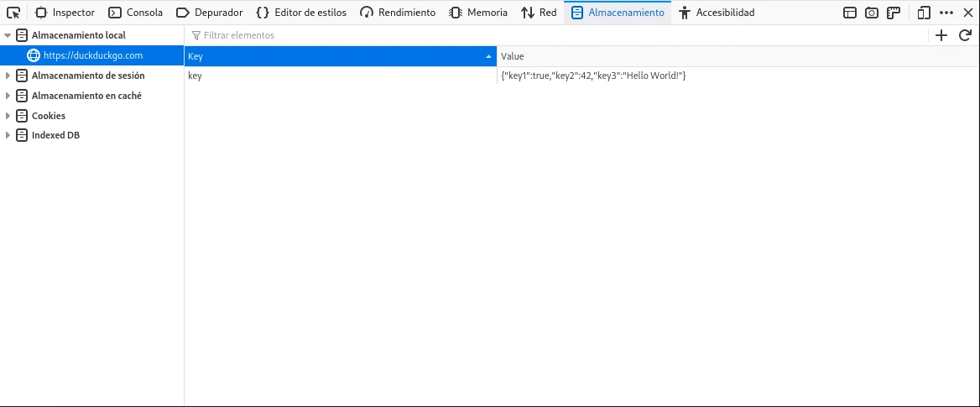Open the three-dot DevTools options menu
This screenshot has height=407, width=980.
[x=946, y=13]
